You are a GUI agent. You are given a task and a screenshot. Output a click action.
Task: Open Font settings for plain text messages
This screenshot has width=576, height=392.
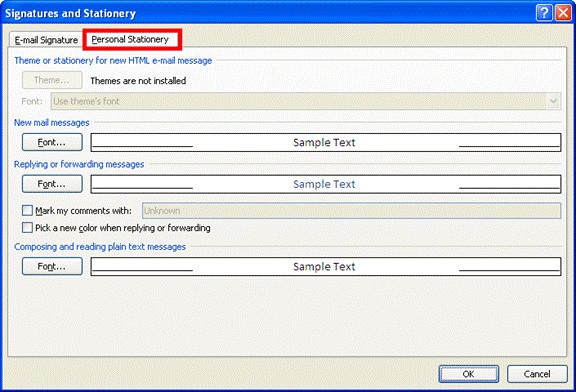tap(52, 266)
